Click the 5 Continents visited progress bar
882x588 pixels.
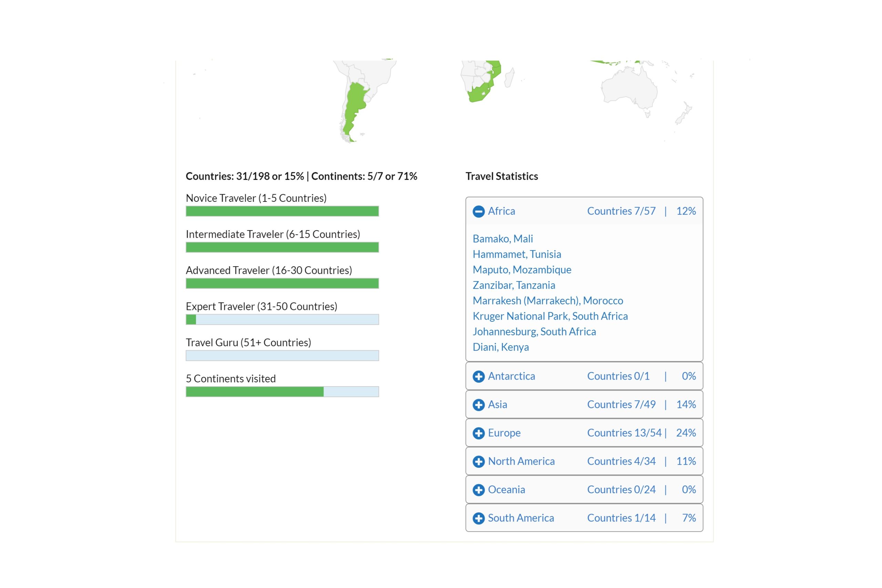pyautogui.click(x=283, y=392)
